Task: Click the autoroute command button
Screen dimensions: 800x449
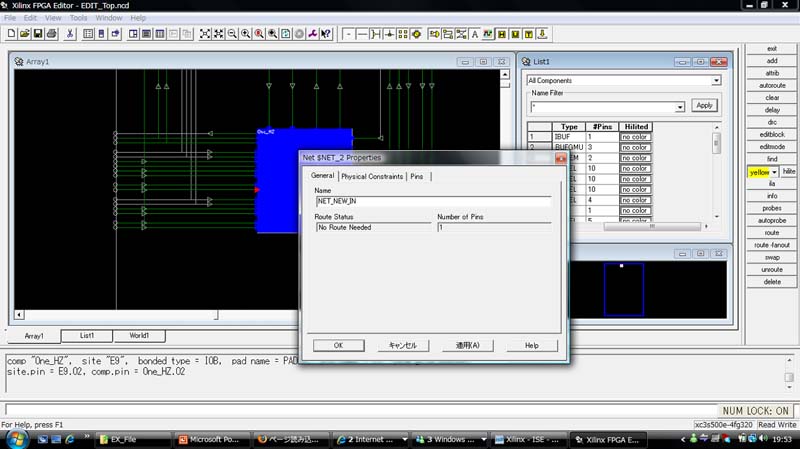Action: pyautogui.click(x=772, y=85)
